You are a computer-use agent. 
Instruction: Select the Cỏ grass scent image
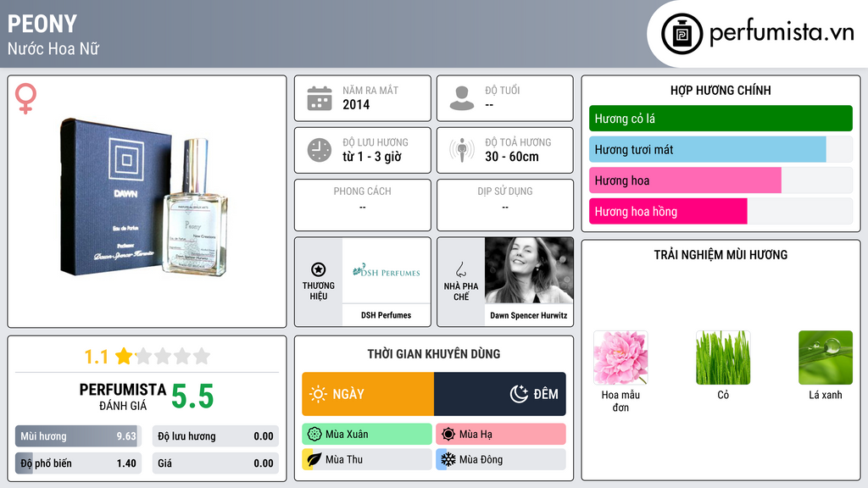[723, 358]
